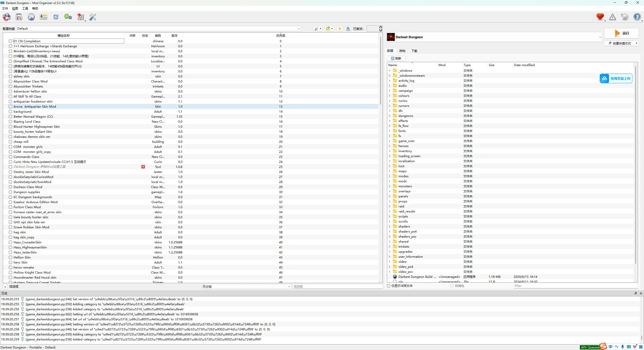
Task: Click the yellow restore backup arrow icon
Action: tap(340, 29)
